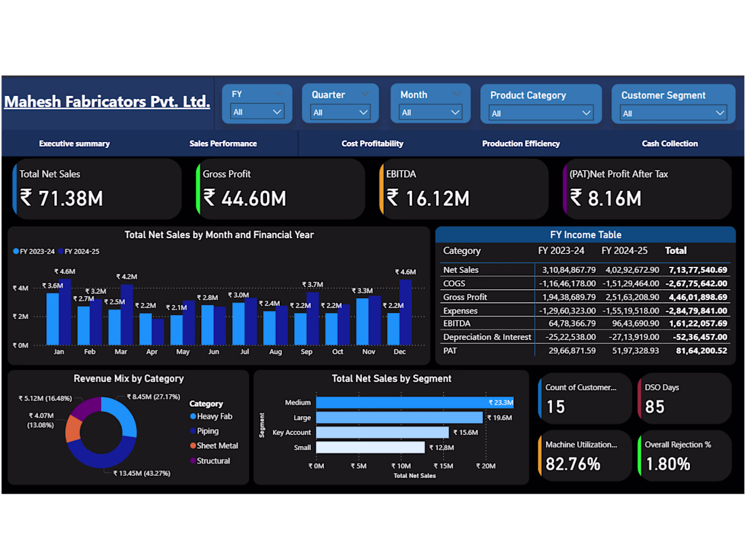The height and width of the screenshot is (560, 747).
Task: Click the Mahesh Fabricators Pvt. Ltd. title link
Action: 107,101
